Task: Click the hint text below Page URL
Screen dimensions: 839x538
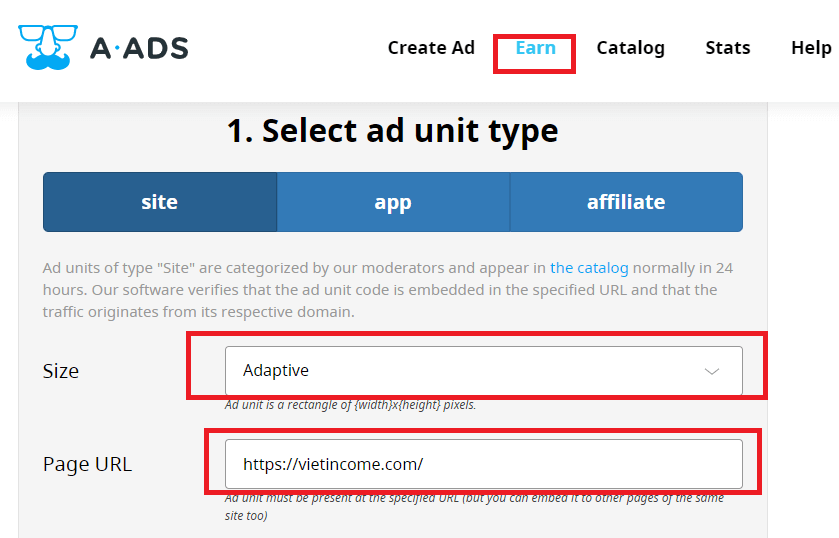Action: click(x=474, y=506)
